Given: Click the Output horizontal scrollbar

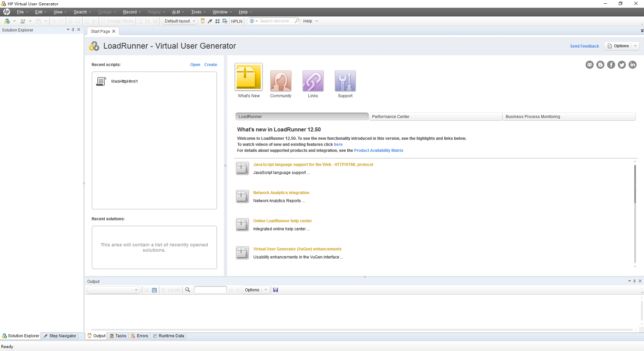Looking at the screenshot, I should tap(362, 330).
